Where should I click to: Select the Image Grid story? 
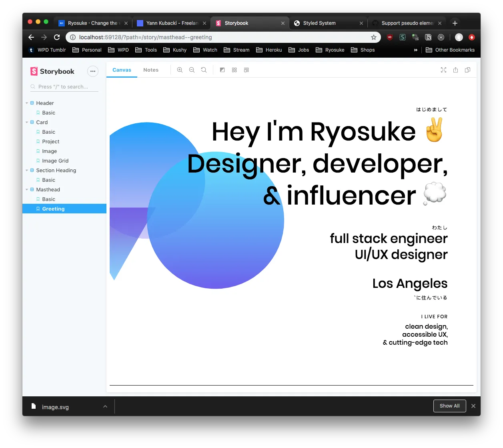click(55, 161)
